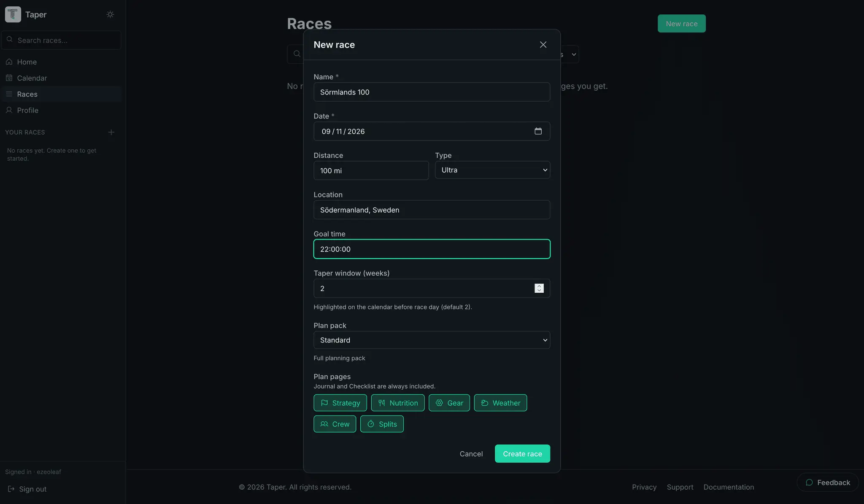Open the Plan pack dropdown showing Standard
The height and width of the screenshot is (504, 864).
point(432,340)
